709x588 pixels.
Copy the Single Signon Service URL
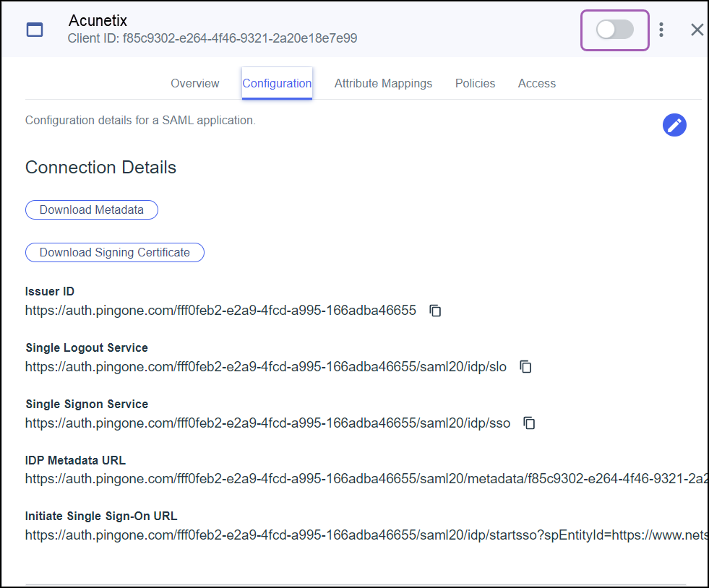[x=529, y=423]
